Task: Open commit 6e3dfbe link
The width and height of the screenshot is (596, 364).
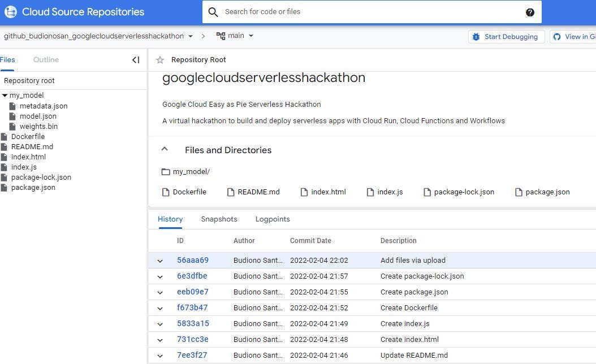Action: coord(192,276)
